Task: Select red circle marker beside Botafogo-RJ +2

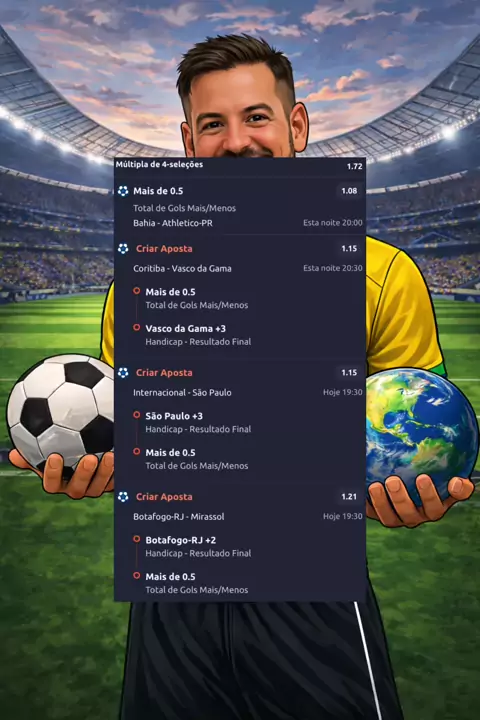Action: pos(136,539)
